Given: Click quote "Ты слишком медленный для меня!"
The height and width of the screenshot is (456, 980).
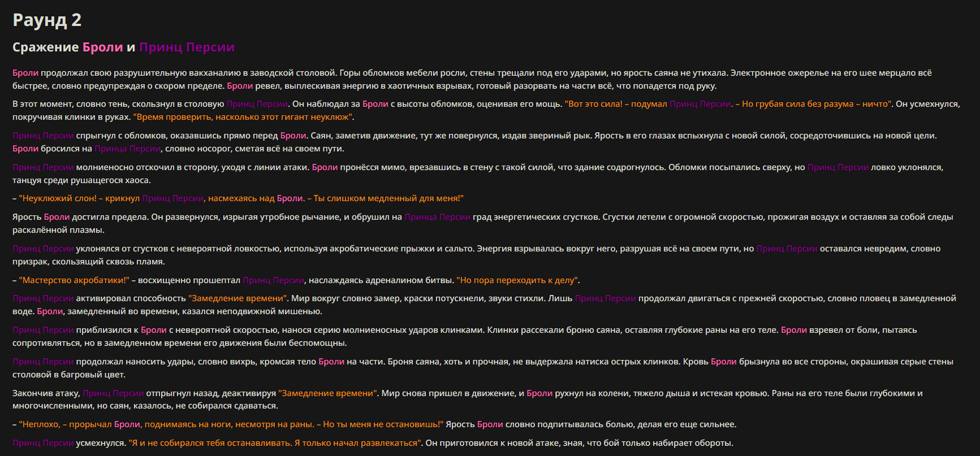Looking at the screenshot, I should point(388,198).
